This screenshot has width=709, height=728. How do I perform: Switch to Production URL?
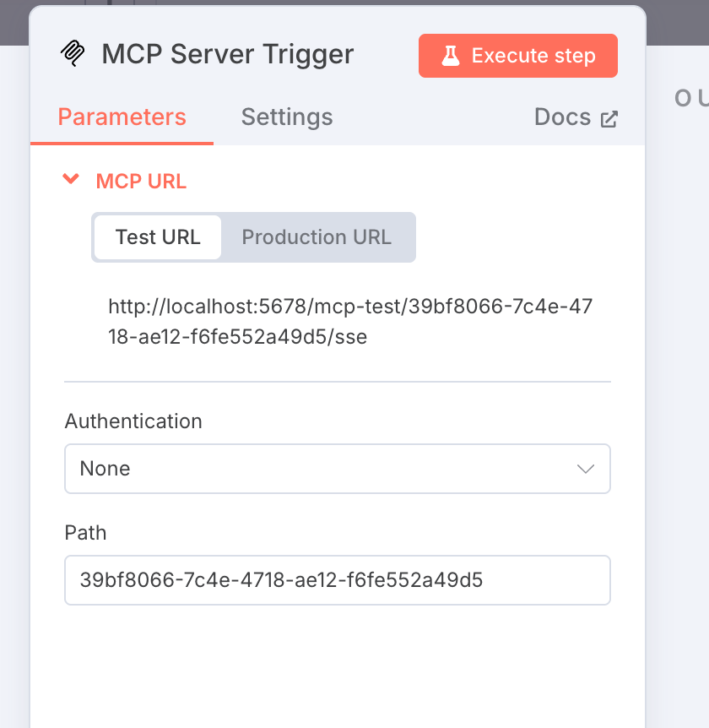[x=317, y=237]
